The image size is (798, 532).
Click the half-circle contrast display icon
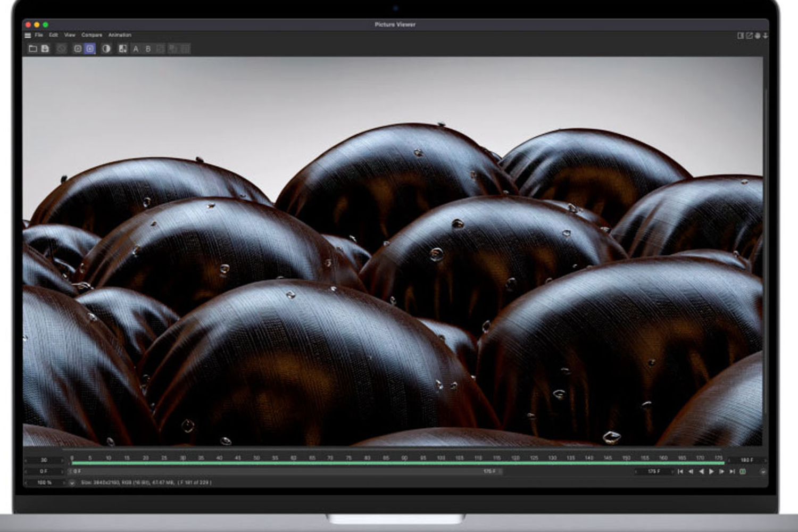tap(106, 49)
